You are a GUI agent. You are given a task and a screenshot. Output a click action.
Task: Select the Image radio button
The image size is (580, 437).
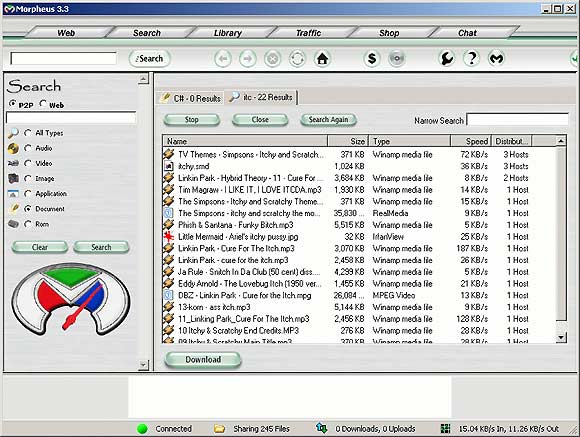28,178
